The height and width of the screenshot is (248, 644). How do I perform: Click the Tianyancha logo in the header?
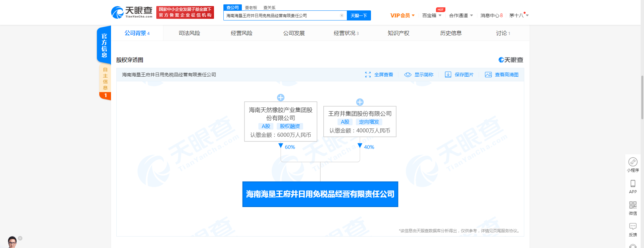pos(131,12)
